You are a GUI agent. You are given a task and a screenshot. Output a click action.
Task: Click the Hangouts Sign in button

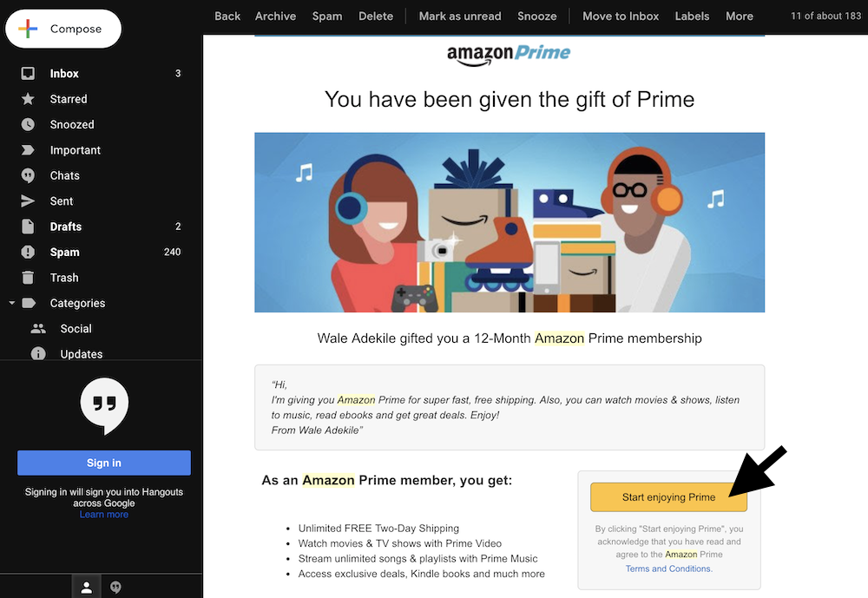pos(104,463)
